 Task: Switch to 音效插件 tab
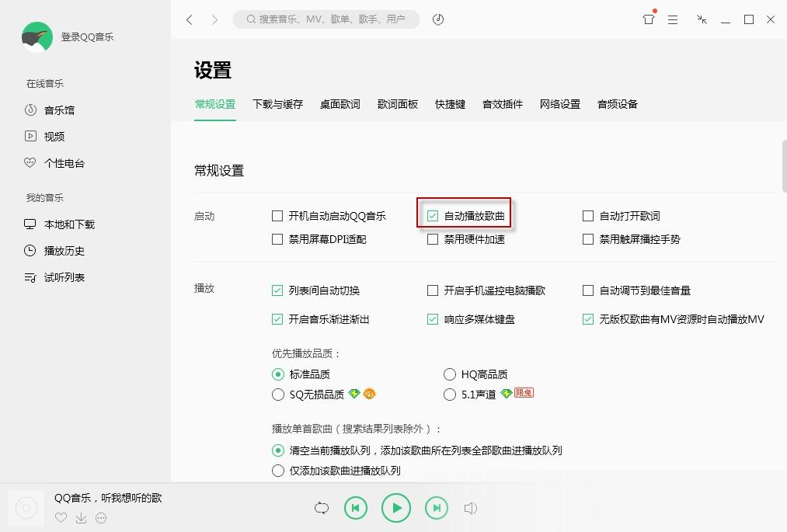(503, 104)
